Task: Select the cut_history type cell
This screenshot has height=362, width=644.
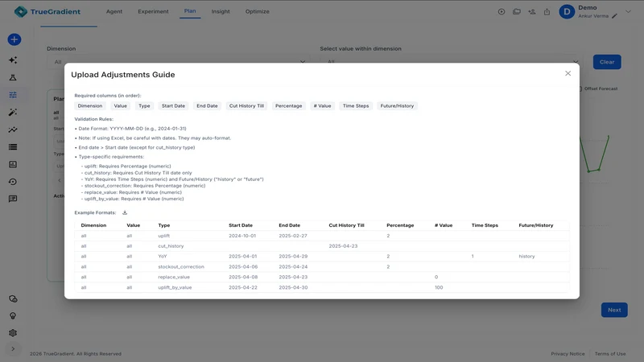Action: (x=171, y=246)
